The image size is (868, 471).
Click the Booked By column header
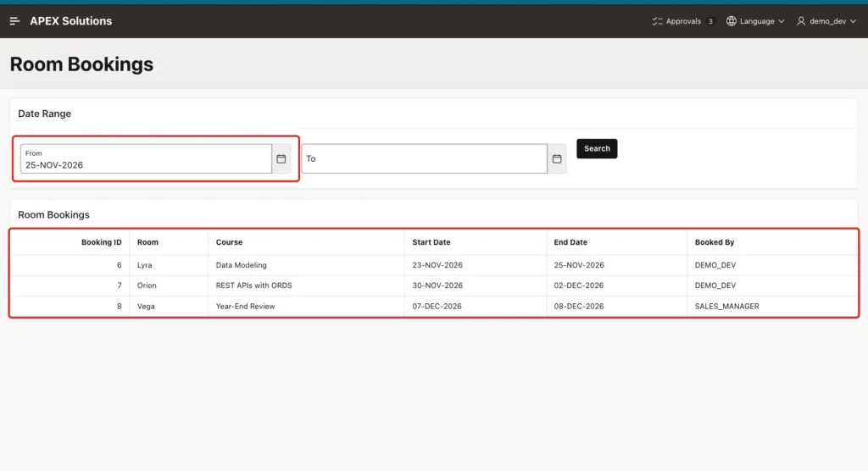[715, 242]
